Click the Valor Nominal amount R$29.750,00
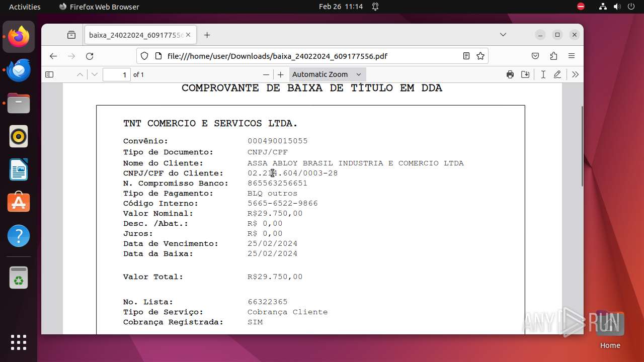Screen dimensions: 644x362 (x=275, y=214)
